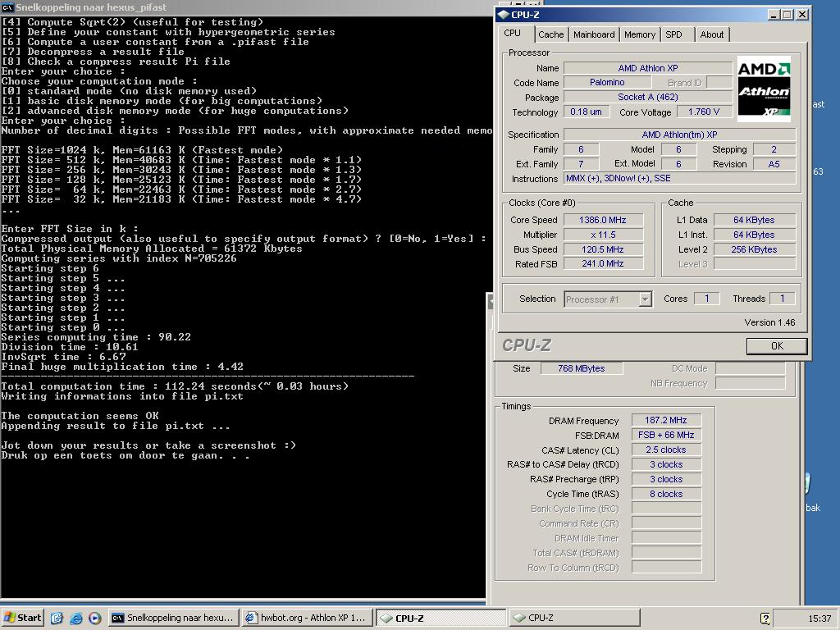Switch to the Mainboard tab

tap(594, 34)
